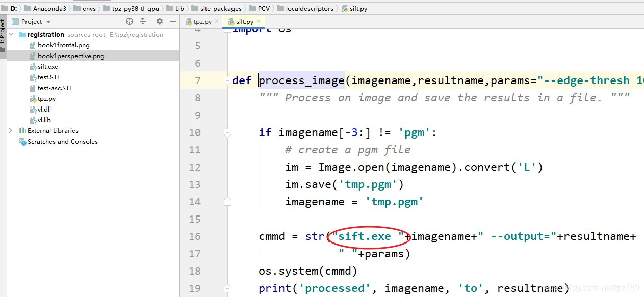
Task: Expand External Libraries node
Action: pyautogui.click(x=11, y=131)
